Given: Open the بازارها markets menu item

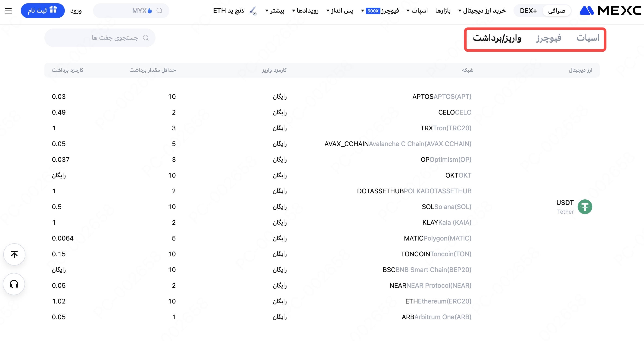Looking at the screenshot, I should [443, 11].
